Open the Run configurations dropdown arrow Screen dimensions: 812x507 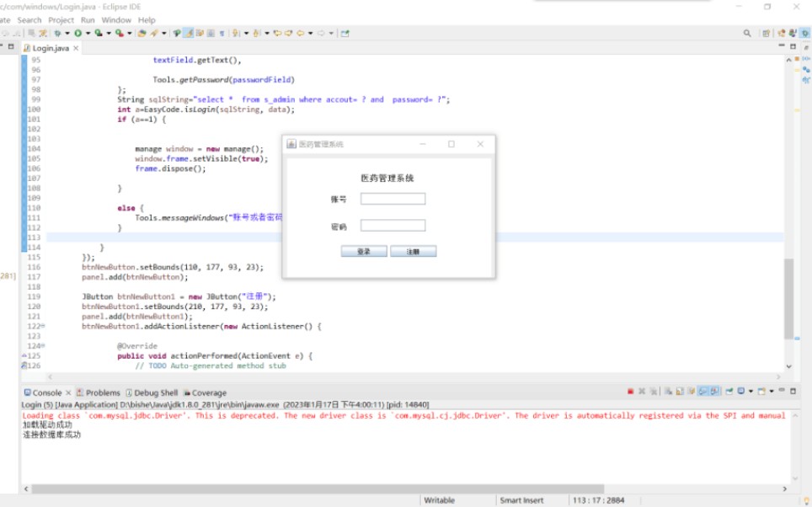tap(88, 34)
